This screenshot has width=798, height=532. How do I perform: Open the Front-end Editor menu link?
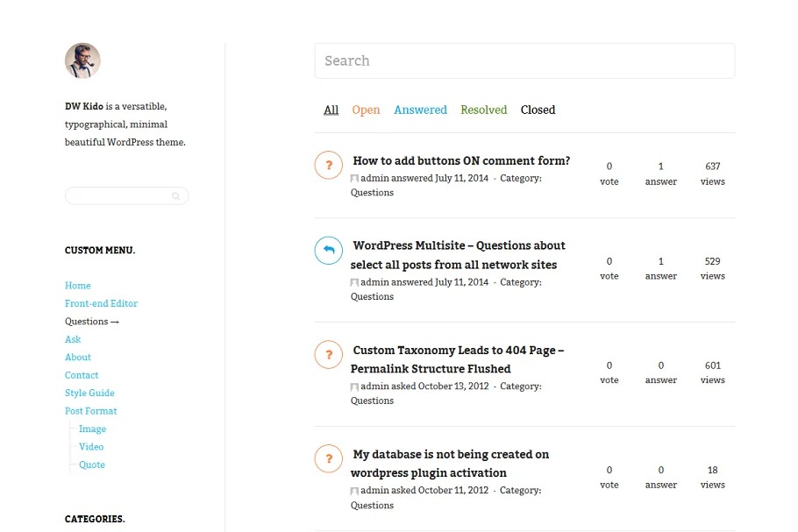pyautogui.click(x=101, y=304)
